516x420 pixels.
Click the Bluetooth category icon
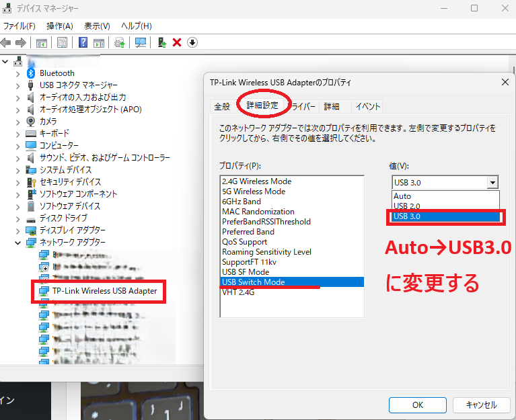[30, 73]
